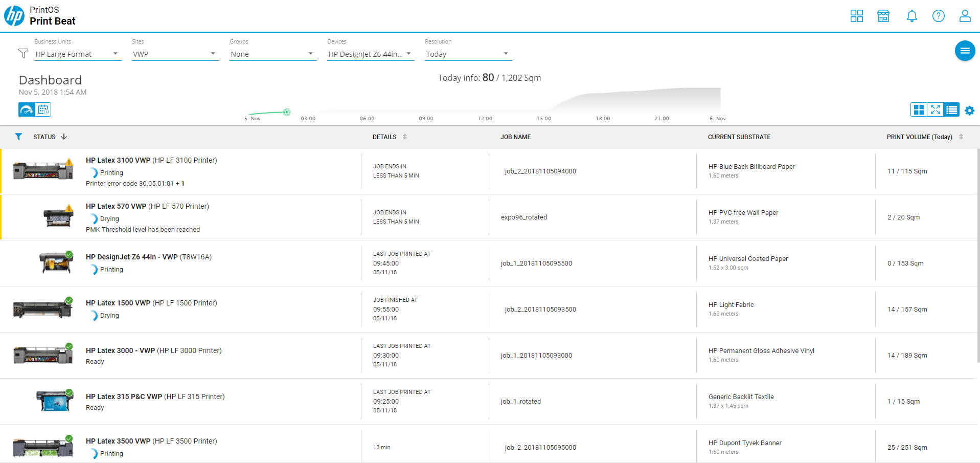This screenshot has height=463, width=980.
Task: Open the blue hamburger menu button
Action: (x=965, y=51)
